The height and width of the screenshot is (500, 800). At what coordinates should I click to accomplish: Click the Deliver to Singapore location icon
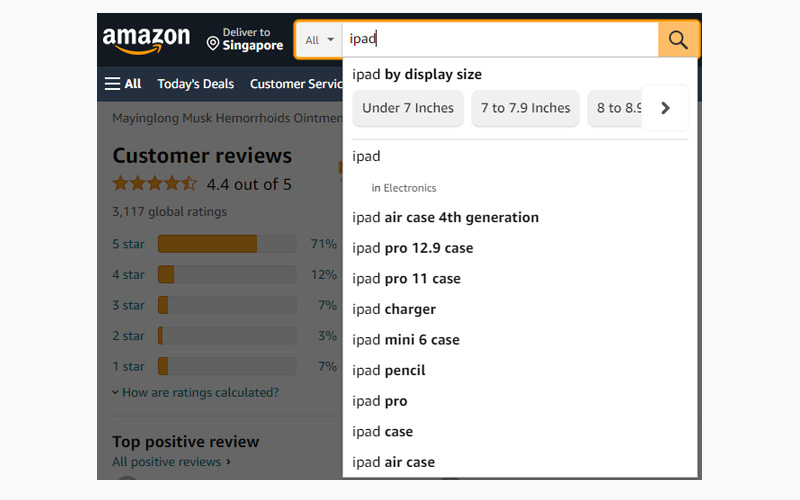pyautogui.click(x=213, y=43)
